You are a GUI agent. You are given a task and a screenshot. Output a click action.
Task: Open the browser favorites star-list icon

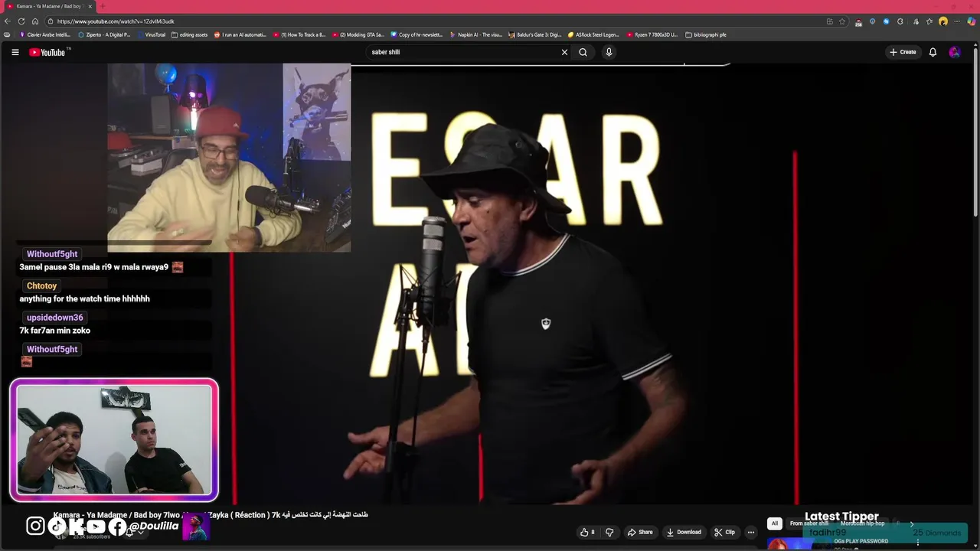[x=929, y=21]
